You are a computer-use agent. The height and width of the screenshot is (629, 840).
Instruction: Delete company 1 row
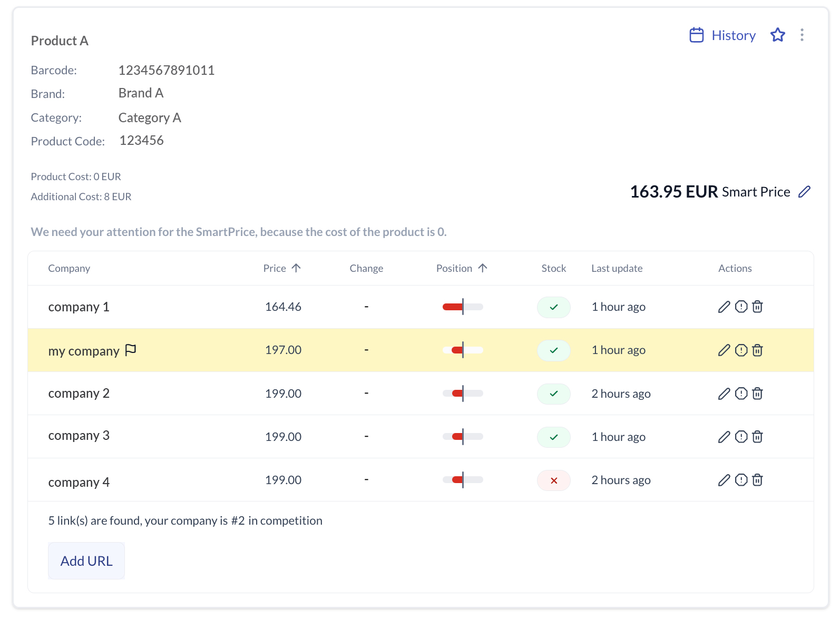point(757,307)
